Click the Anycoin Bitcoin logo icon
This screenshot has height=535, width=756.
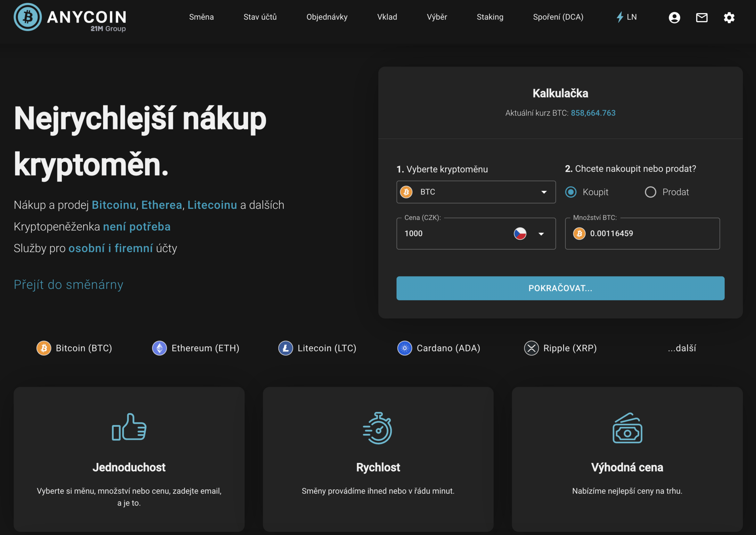[27, 17]
